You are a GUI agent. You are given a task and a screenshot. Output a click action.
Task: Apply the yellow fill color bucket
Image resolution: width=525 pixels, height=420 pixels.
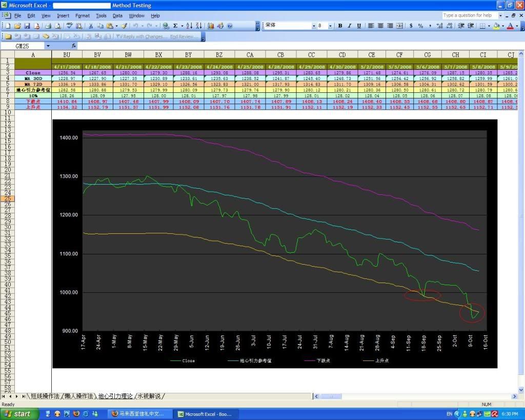496,26
